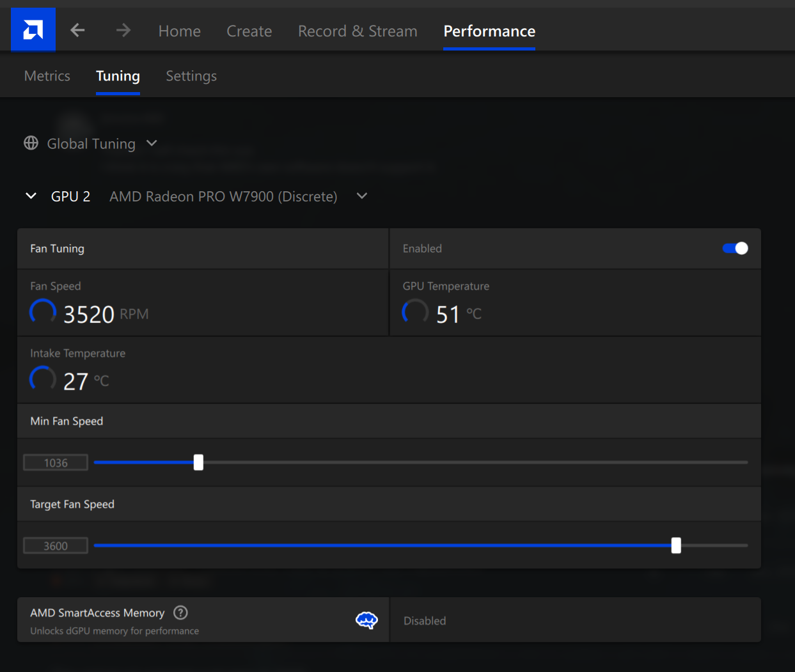
Task: Click the AMD logo home icon
Action: pos(33,29)
